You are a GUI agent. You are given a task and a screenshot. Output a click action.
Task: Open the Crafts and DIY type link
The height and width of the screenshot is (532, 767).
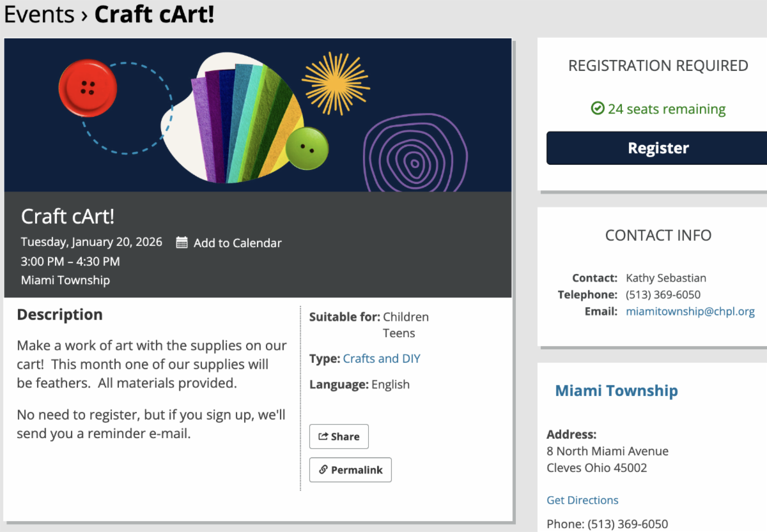coord(382,358)
